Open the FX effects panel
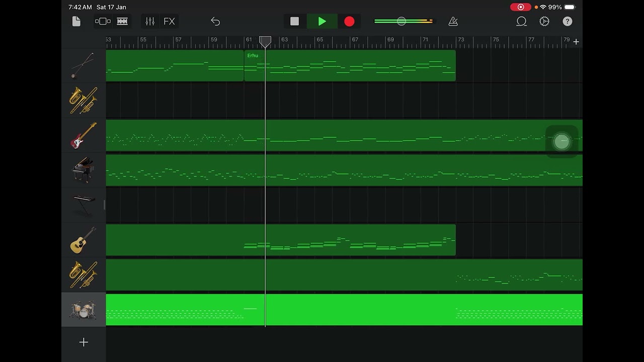644x362 pixels. tap(169, 21)
